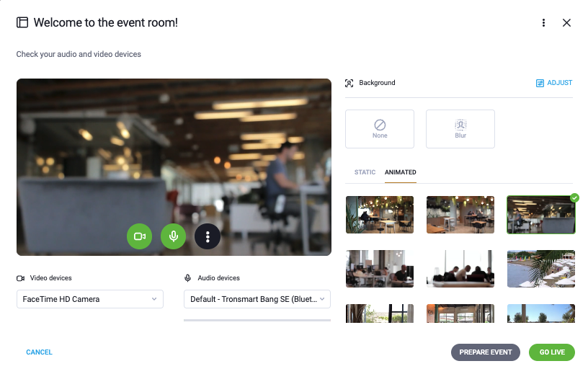The image size is (588, 374).
Task: Mute the green microphone button
Action: coord(173,236)
